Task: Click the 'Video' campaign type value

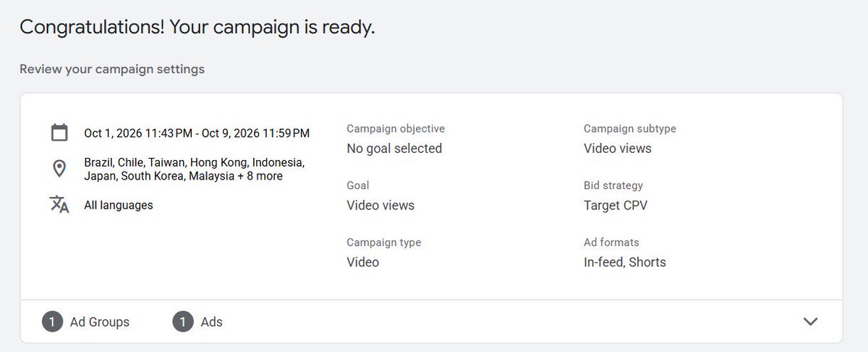Action: (x=362, y=262)
